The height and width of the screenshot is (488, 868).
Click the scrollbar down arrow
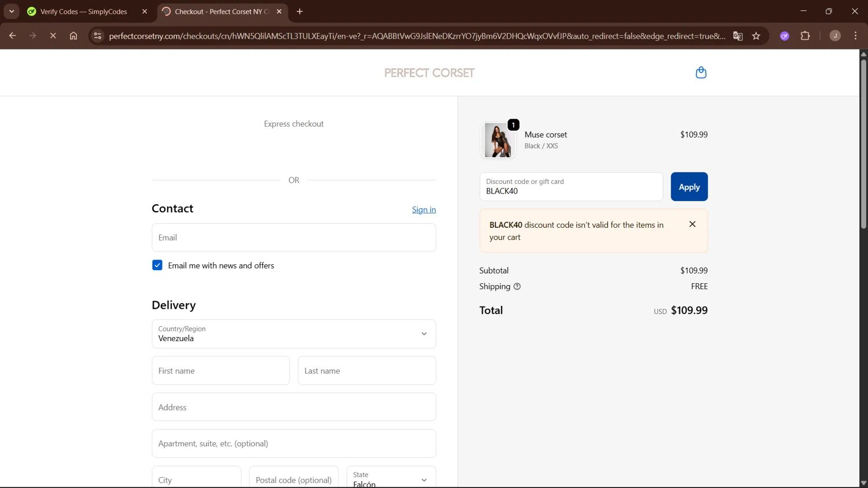click(863, 483)
